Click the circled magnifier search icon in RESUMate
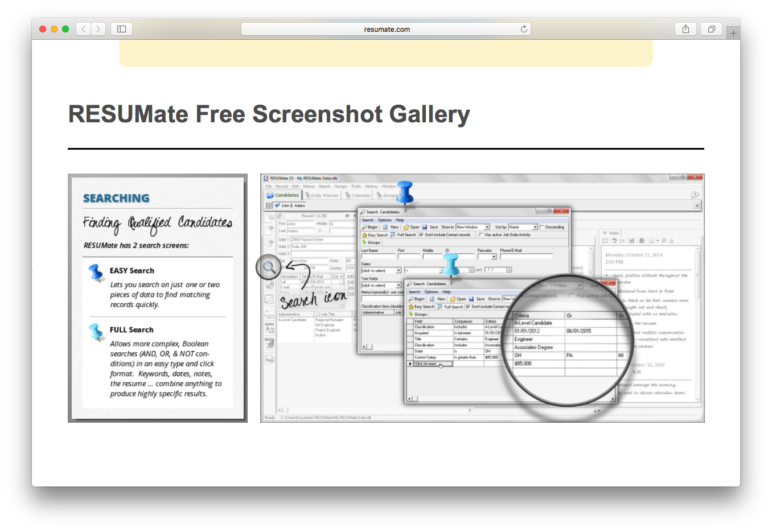This screenshot has width=772, height=532. (x=268, y=267)
